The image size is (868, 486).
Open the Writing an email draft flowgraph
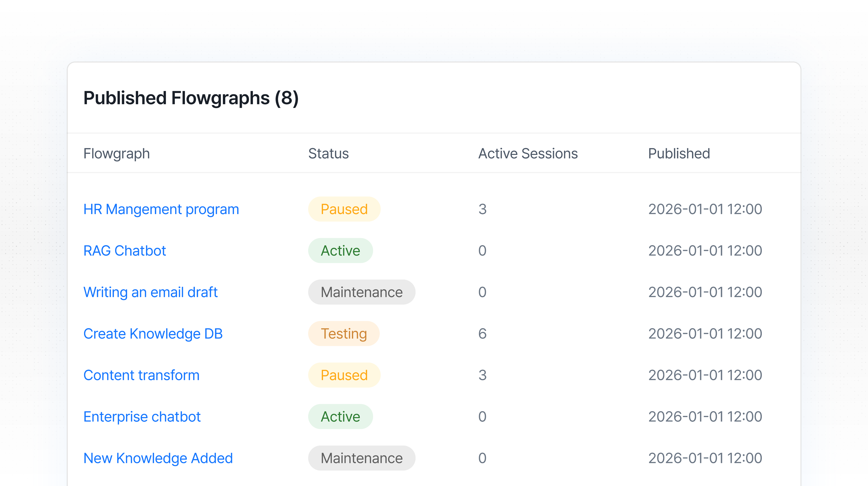click(150, 292)
